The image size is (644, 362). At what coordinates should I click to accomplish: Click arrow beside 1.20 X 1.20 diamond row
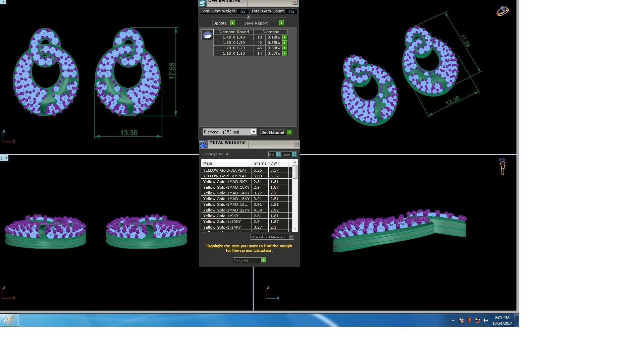coord(285,48)
